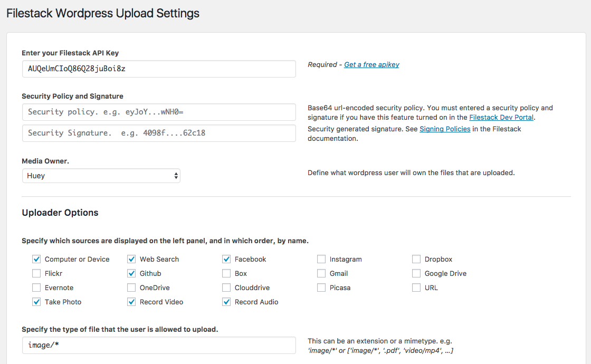Open the Signing Policies documentation link
591x364 pixels.
[445, 129]
